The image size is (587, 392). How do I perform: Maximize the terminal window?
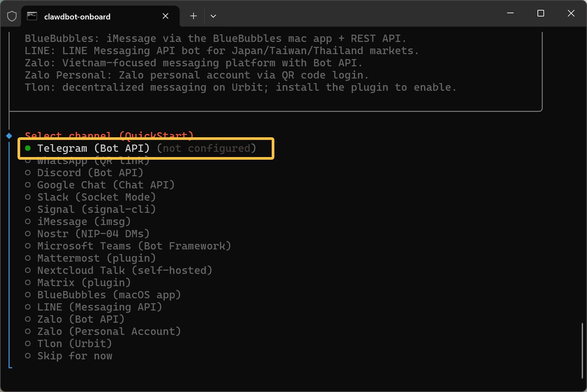(x=541, y=14)
